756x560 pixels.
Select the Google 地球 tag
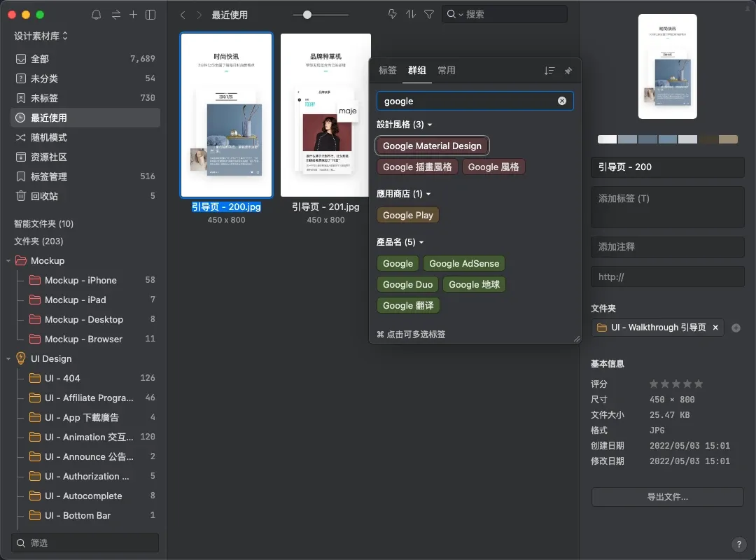(x=474, y=285)
